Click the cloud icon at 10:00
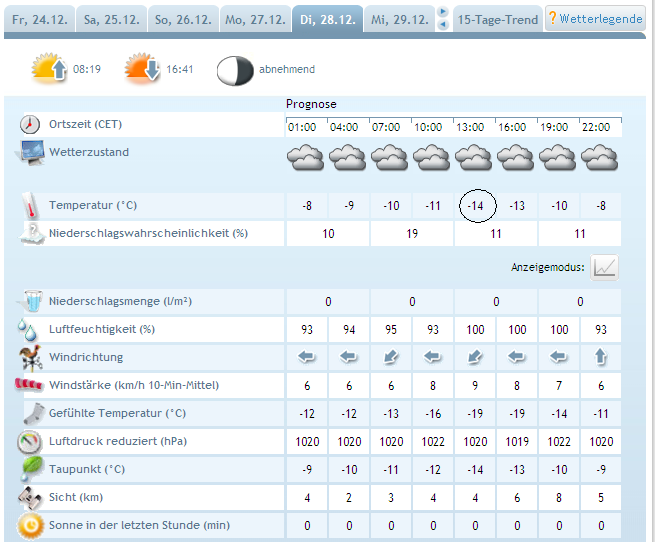Screen dimensions: 655x542 click(x=432, y=158)
